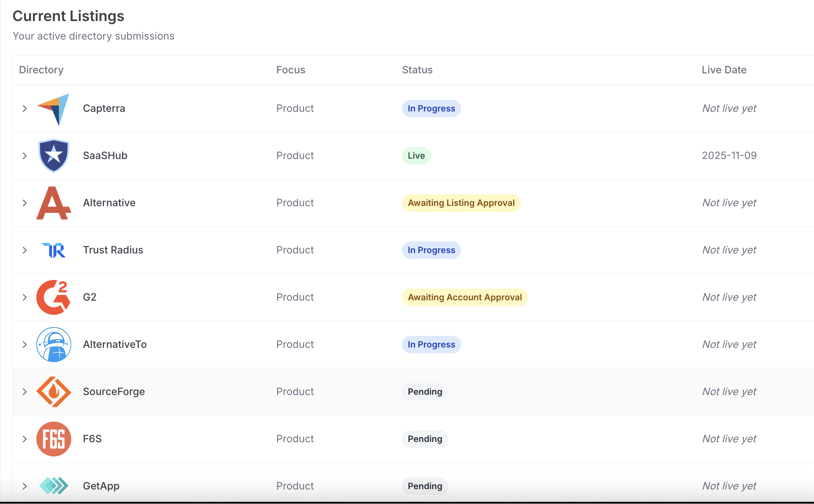
Task: Expand the G2 row details
Action: (x=25, y=297)
